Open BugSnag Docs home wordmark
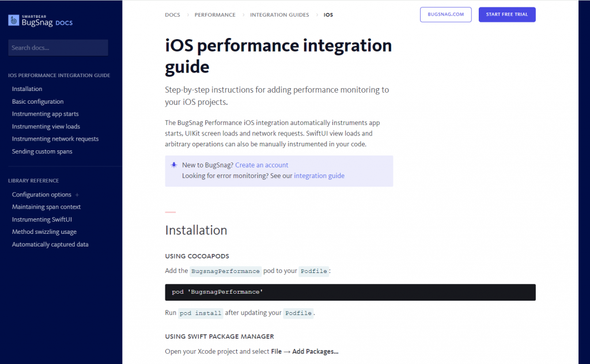 coord(47,21)
